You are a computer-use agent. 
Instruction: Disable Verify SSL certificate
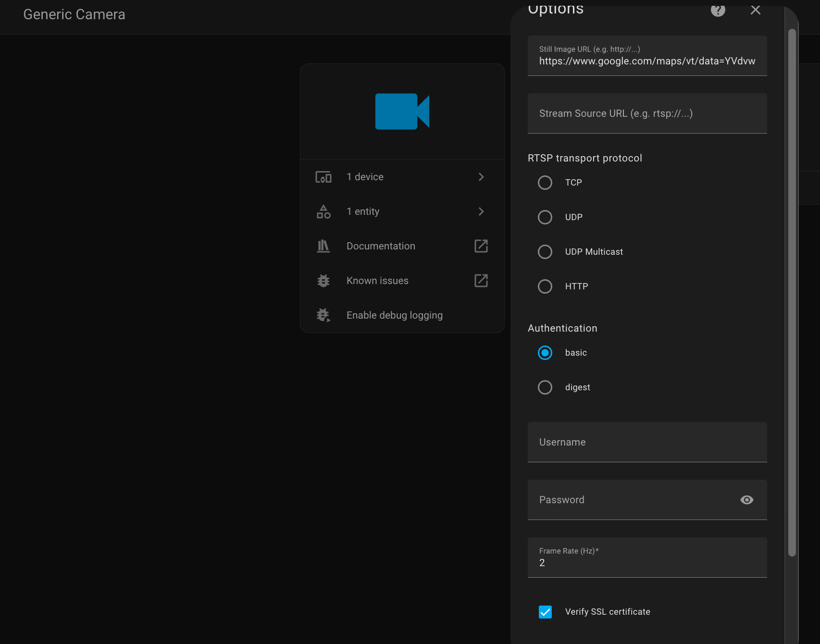545,612
